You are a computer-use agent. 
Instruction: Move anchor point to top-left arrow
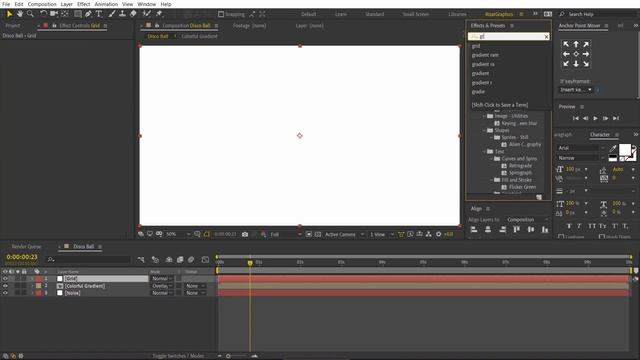(566, 44)
